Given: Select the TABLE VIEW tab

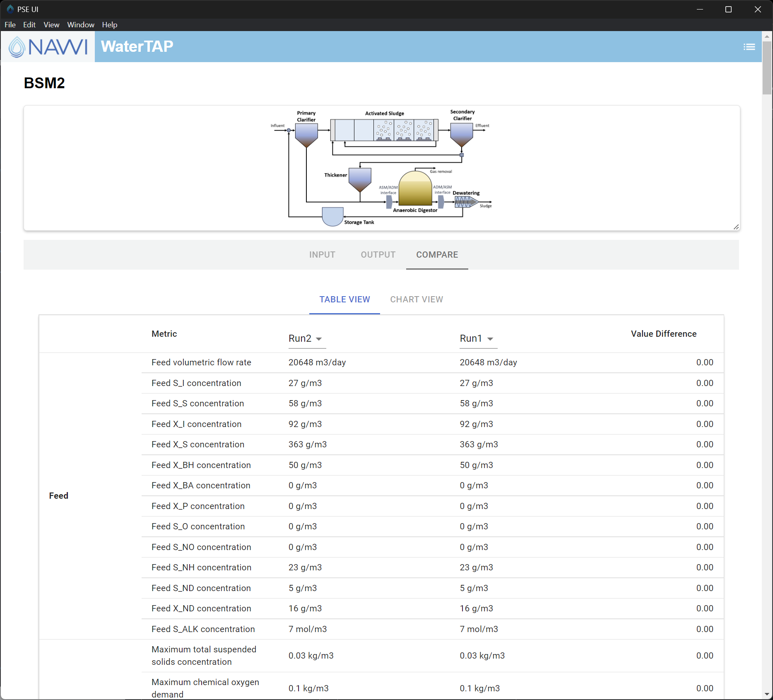Looking at the screenshot, I should click(x=344, y=299).
